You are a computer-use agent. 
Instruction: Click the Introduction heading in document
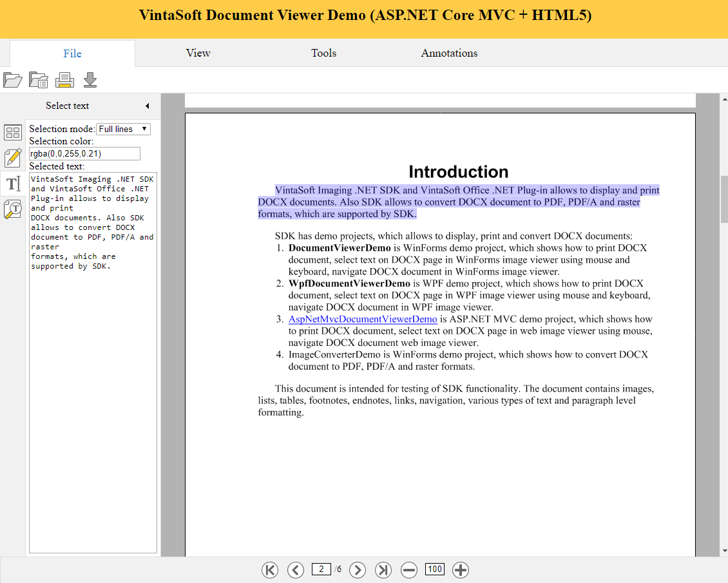click(x=459, y=172)
